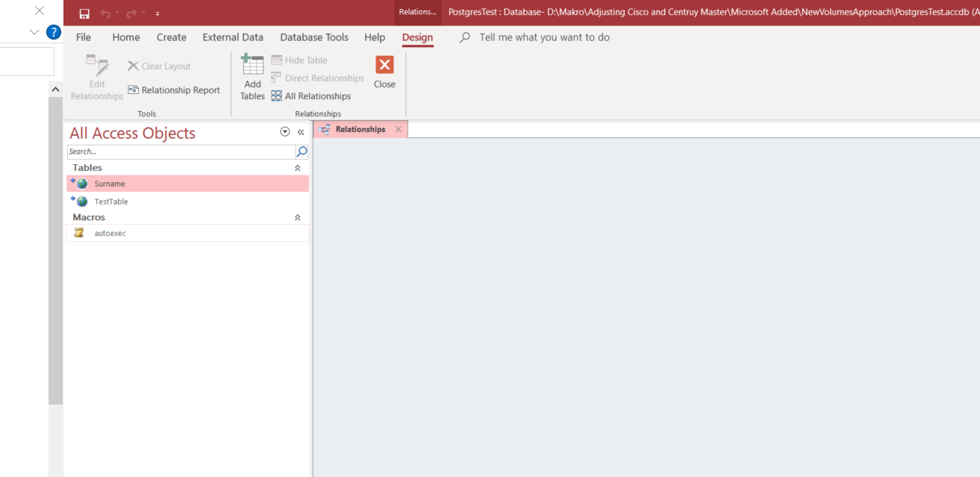Open Customize Quick Access Toolbar dropdown
Screen dimensions: 980x477
pyautogui.click(x=157, y=13)
